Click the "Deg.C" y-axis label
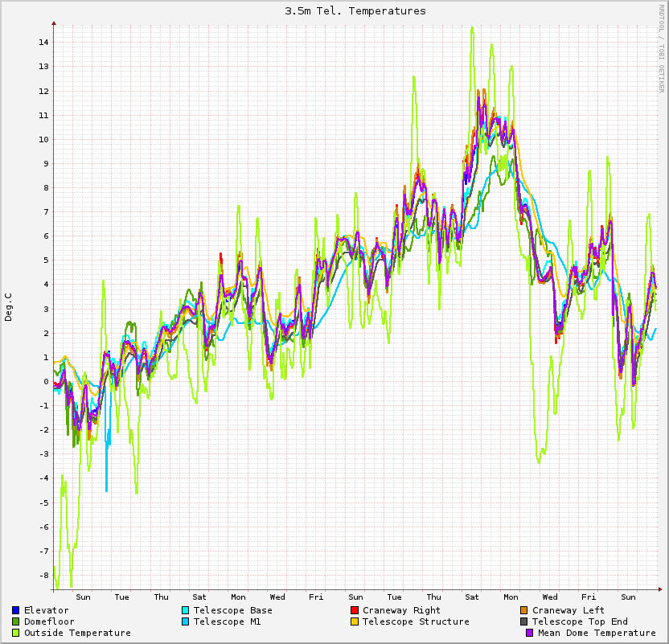Viewport: 669px width, 644px height. 9,307
